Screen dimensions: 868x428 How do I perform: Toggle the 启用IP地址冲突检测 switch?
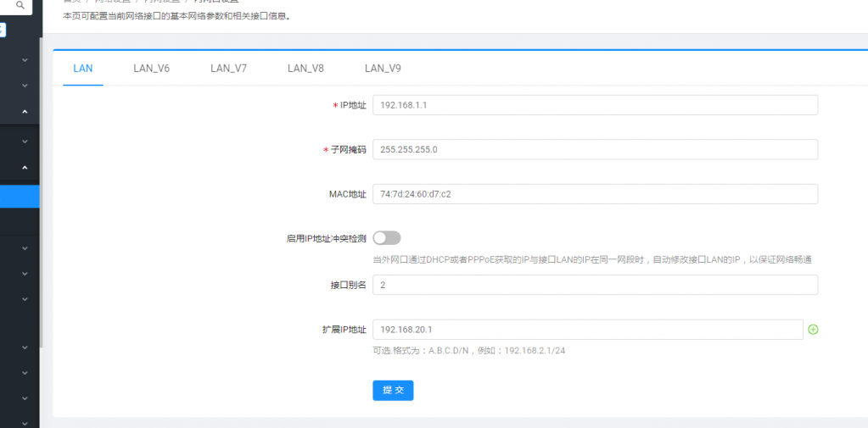(386, 238)
